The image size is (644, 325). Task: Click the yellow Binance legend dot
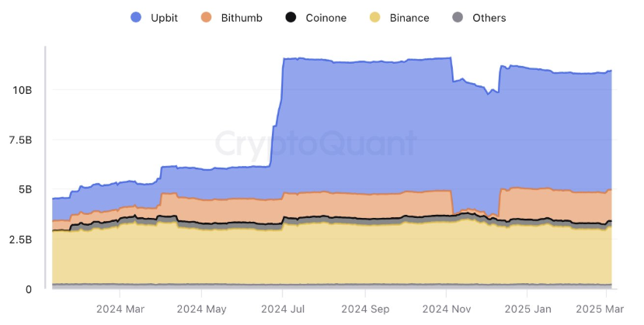click(x=374, y=17)
